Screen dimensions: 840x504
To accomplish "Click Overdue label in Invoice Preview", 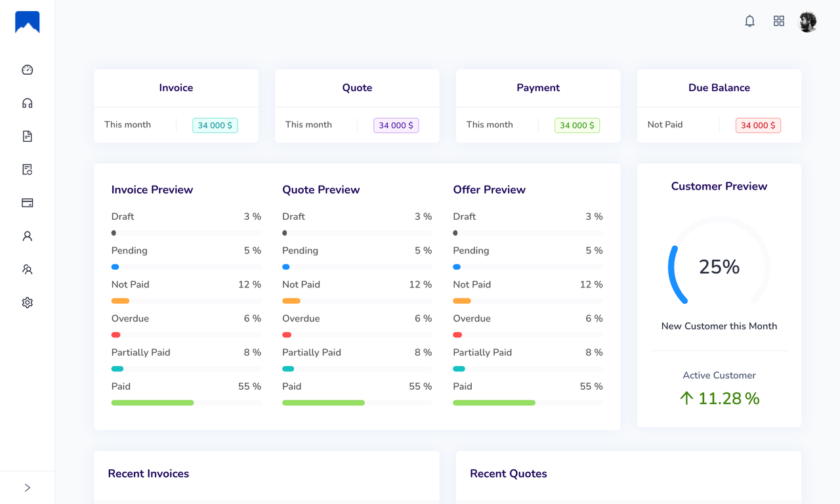I will [130, 318].
